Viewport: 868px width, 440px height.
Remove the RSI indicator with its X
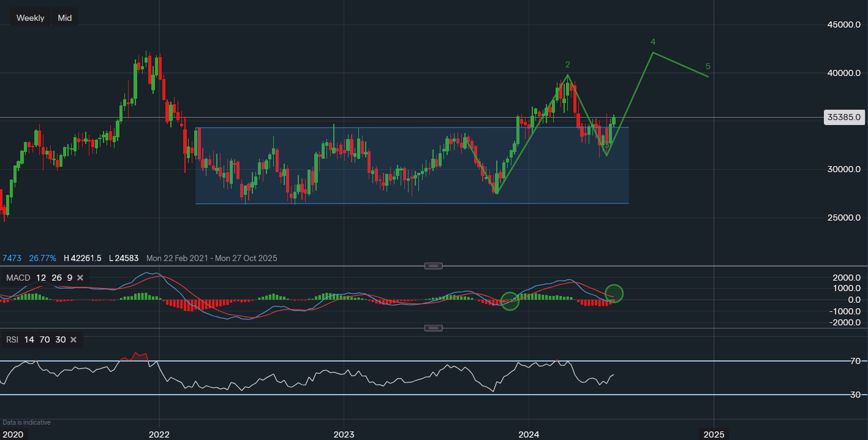(x=74, y=339)
